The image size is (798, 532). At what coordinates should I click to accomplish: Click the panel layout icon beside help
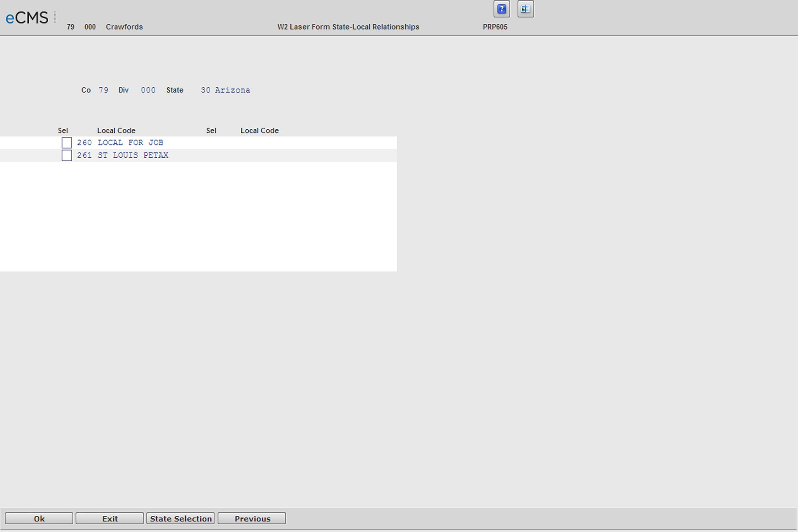525,9
